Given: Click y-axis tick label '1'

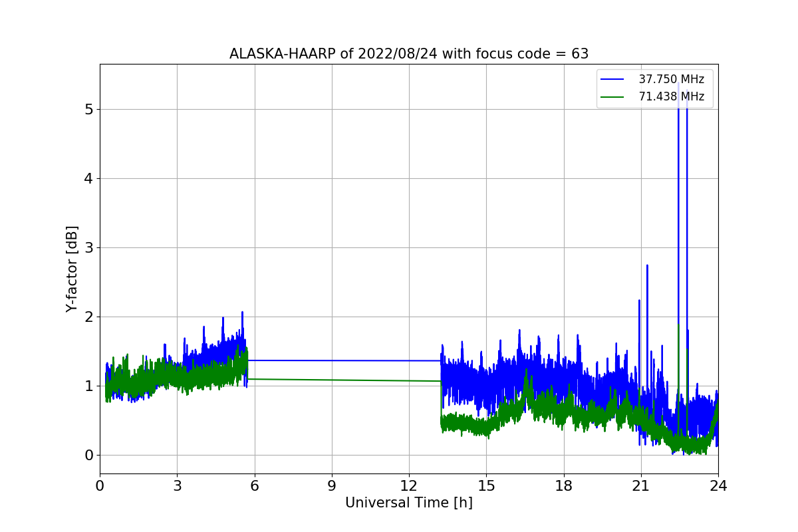Looking at the screenshot, I should [x=88, y=386].
